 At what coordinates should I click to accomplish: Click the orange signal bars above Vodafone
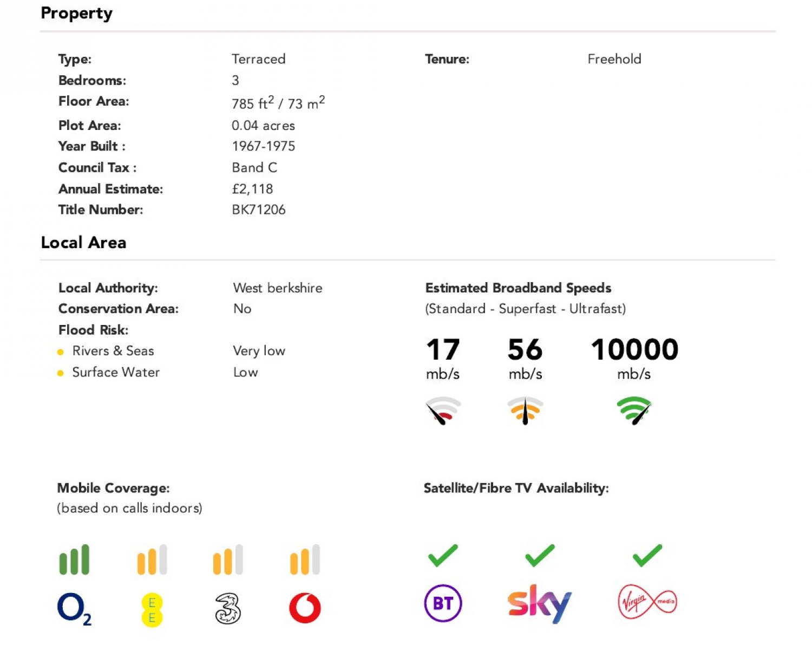pos(305,559)
